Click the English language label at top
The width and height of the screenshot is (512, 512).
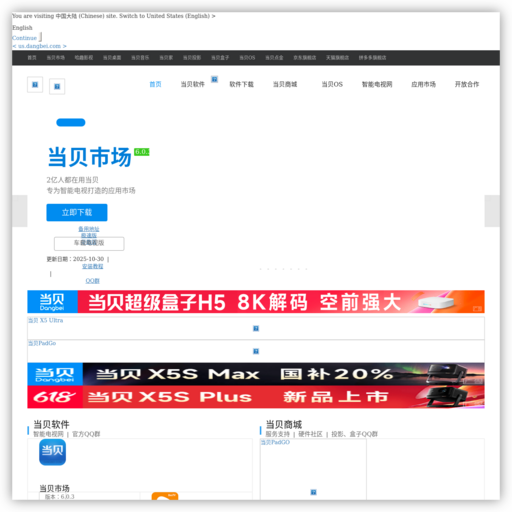pos(22,28)
